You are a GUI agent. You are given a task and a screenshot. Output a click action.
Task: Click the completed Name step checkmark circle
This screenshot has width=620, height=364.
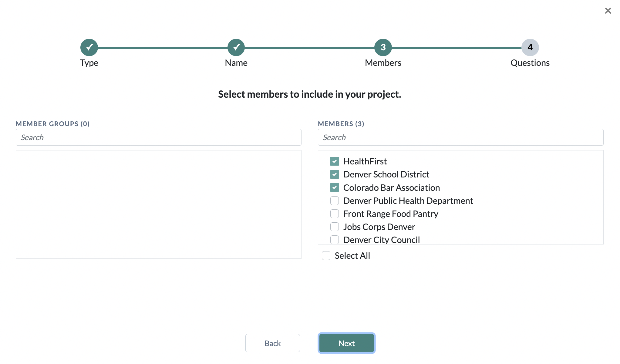coord(236,47)
